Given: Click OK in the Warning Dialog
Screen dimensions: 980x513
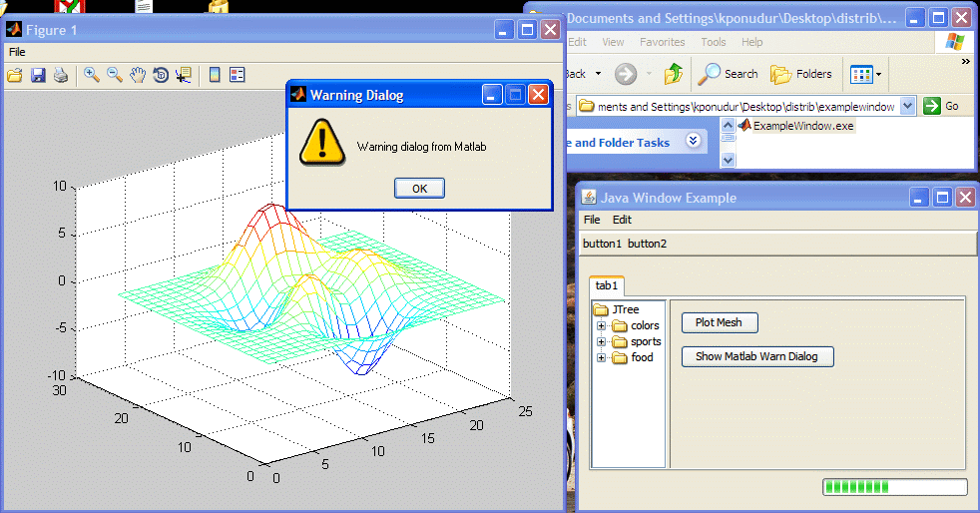Looking at the screenshot, I should (419, 188).
